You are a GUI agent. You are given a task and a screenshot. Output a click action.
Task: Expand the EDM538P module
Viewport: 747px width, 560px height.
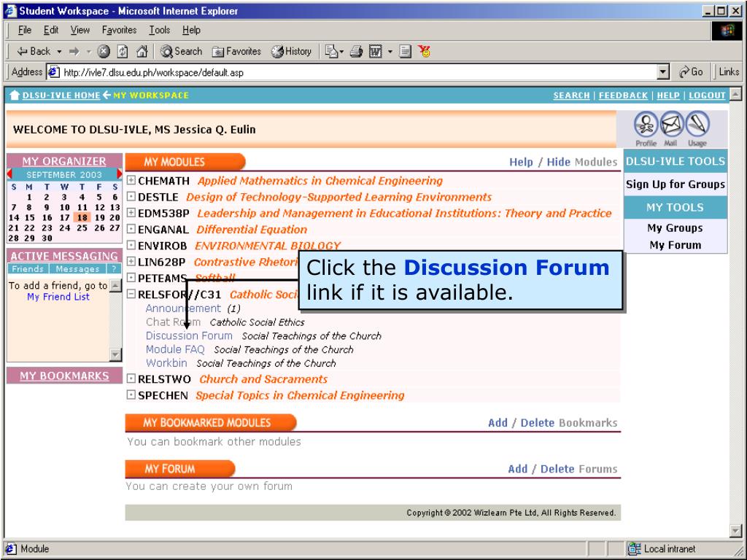click(131, 213)
